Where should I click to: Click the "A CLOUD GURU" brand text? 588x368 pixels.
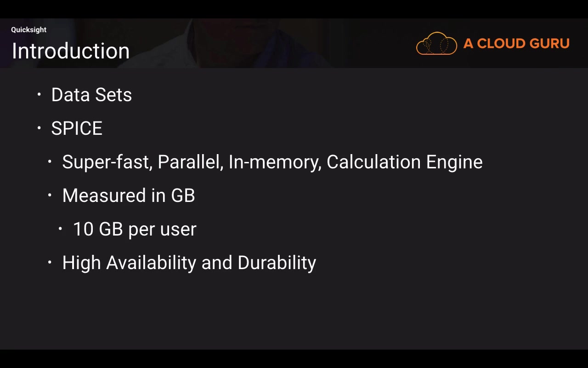(x=516, y=44)
